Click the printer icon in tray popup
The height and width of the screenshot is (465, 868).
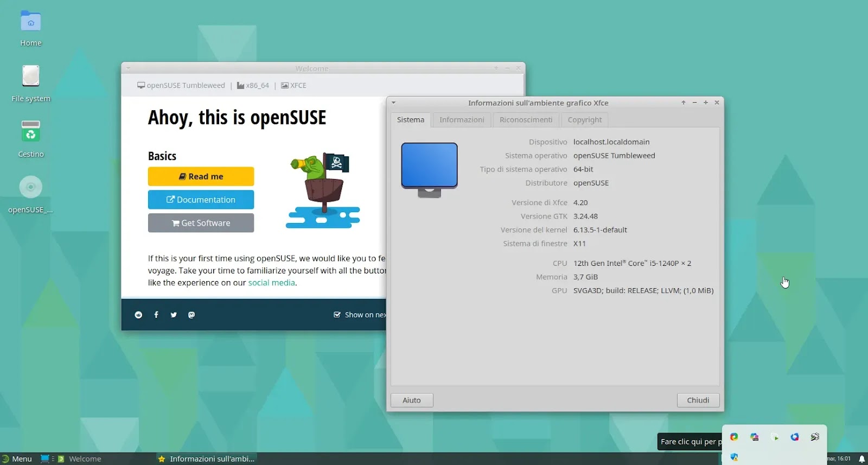click(x=815, y=437)
